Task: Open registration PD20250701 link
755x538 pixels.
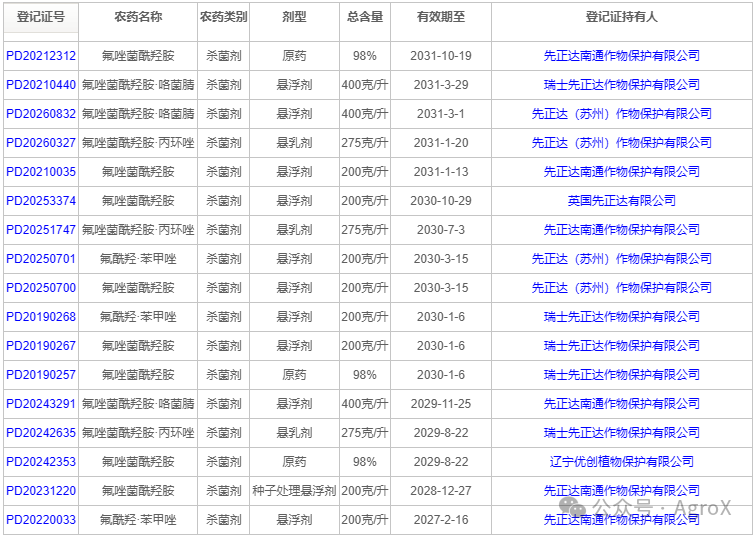Action: (x=41, y=259)
